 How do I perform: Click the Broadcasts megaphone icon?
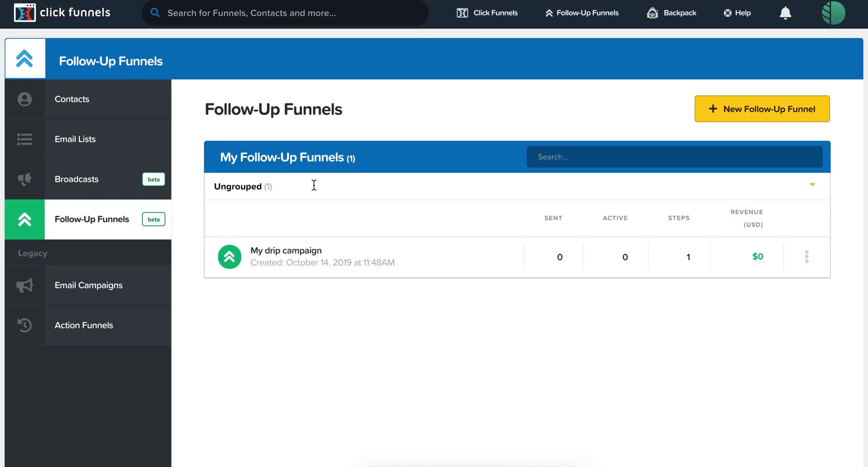25,179
